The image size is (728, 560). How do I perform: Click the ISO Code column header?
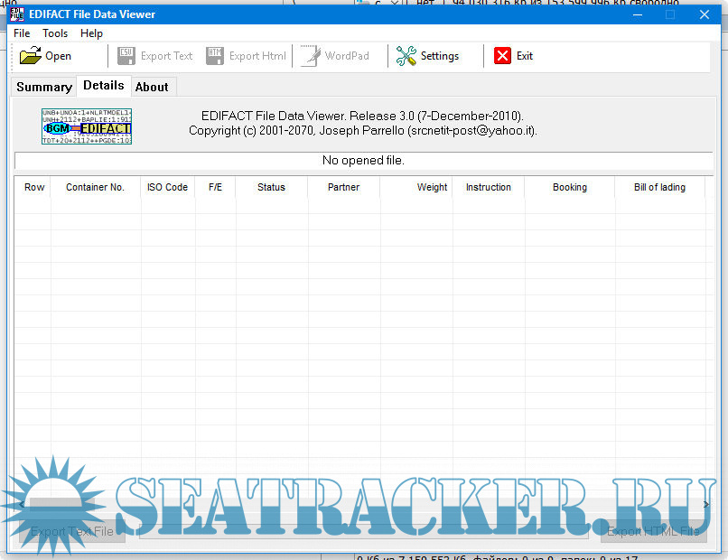coord(167,188)
